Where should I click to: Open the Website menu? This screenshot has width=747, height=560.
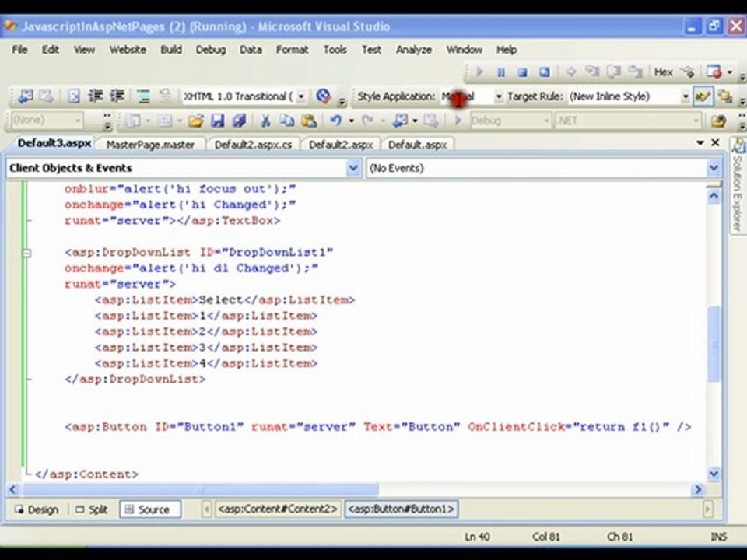pos(128,50)
